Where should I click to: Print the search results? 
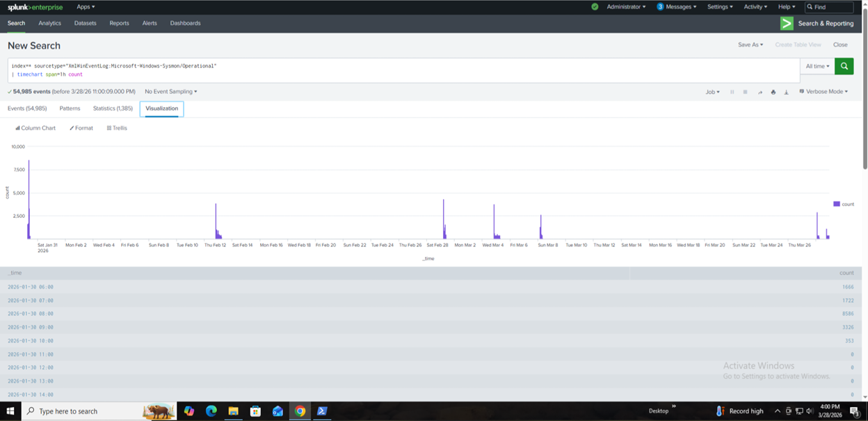tap(773, 91)
